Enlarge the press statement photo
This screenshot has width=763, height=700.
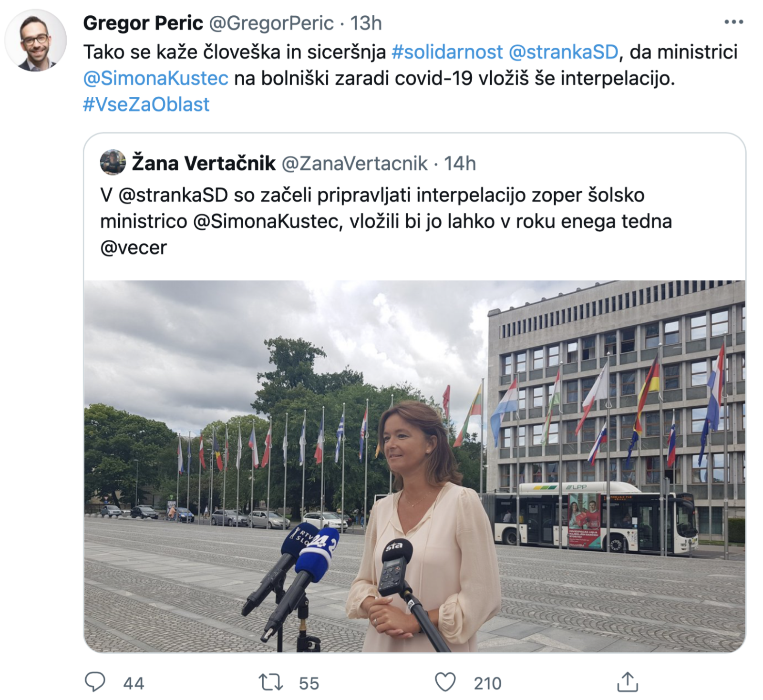(x=414, y=466)
